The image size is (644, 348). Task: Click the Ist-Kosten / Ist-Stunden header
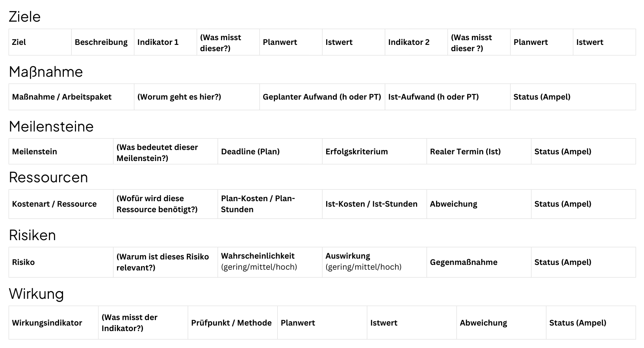pos(371,204)
